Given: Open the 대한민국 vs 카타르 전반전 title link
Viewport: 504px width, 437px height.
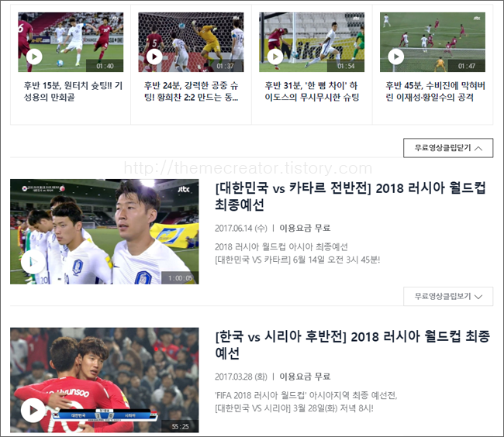Looking at the screenshot, I should point(350,196).
